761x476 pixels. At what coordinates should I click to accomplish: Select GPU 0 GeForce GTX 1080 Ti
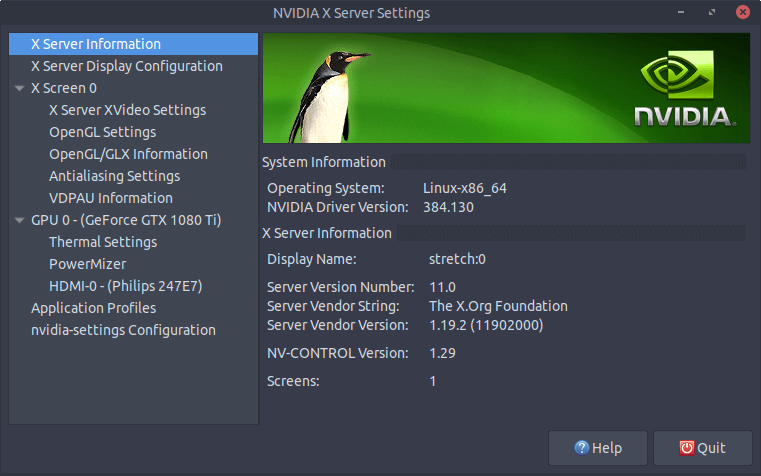coord(126,220)
